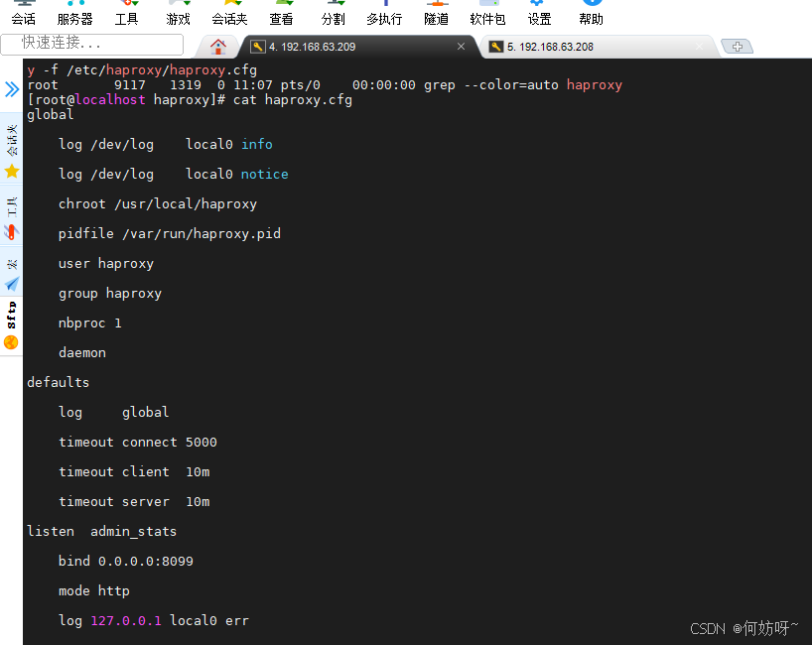This screenshot has height=645, width=812.
Task: Open the 设置 toolbar item
Action: (x=539, y=14)
